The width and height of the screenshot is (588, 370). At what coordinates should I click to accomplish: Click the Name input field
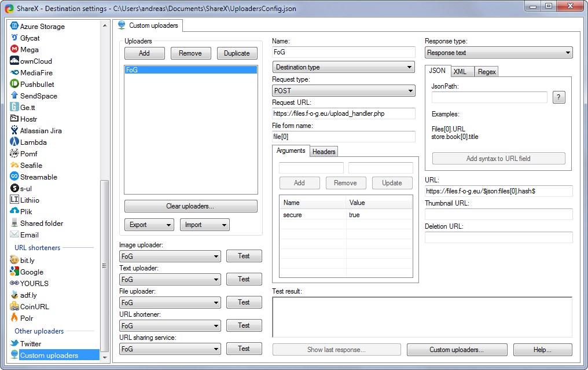pos(344,52)
